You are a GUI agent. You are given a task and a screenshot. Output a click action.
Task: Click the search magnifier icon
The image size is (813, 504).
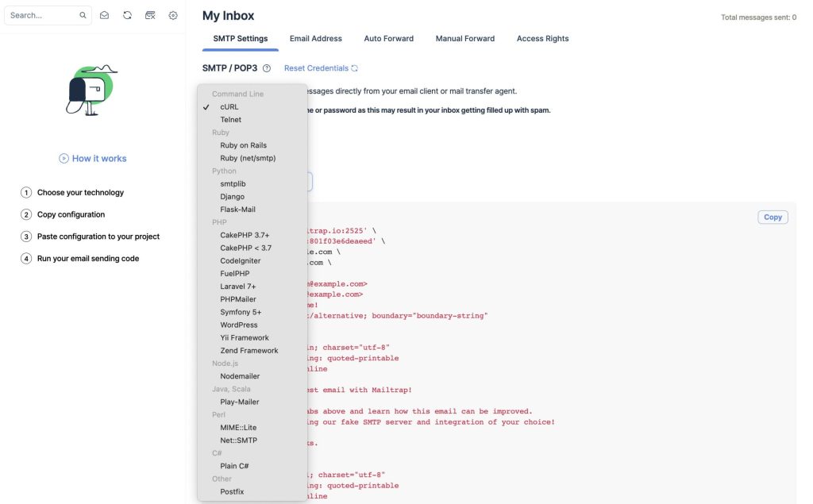pos(82,15)
